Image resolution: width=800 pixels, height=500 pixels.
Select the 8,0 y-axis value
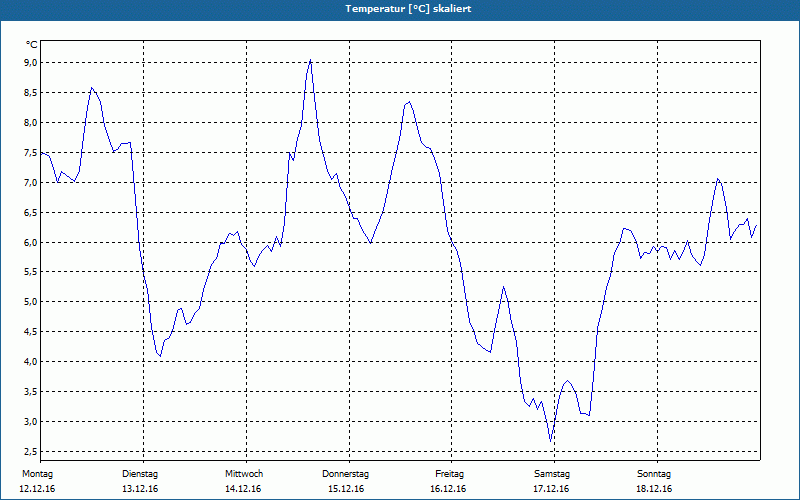coord(31,122)
